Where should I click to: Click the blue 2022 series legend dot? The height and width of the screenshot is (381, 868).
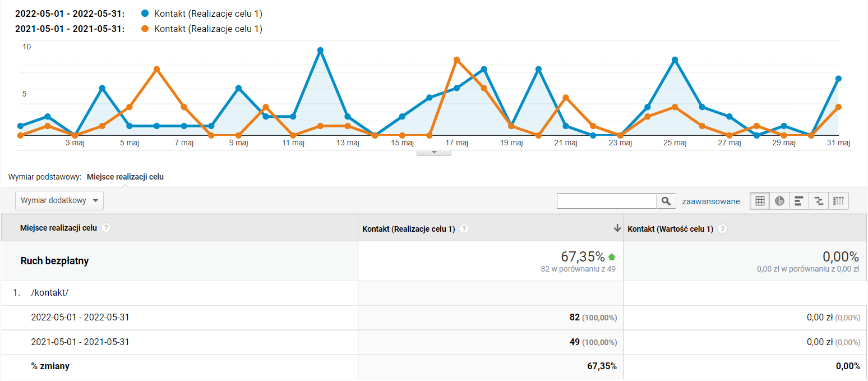tap(145, 13)
